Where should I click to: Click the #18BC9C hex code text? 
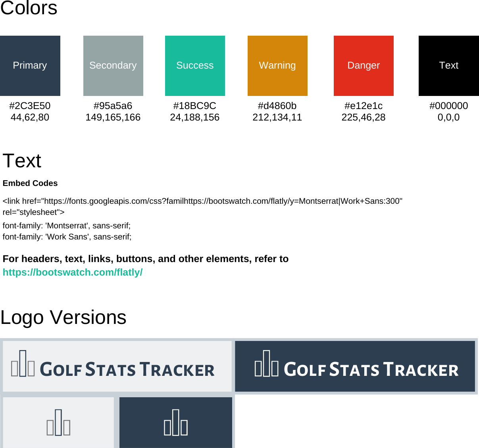tap(195, 106)
